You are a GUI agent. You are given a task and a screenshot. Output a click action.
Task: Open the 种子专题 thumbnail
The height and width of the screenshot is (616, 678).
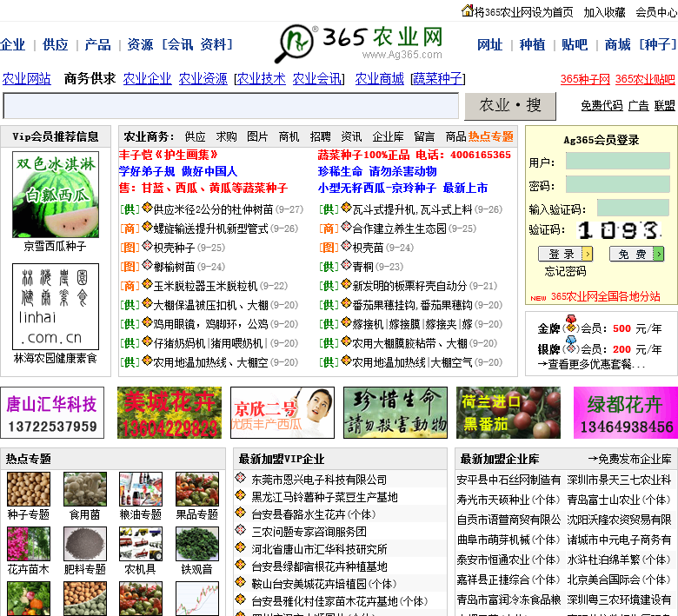(x=29, y=489)
